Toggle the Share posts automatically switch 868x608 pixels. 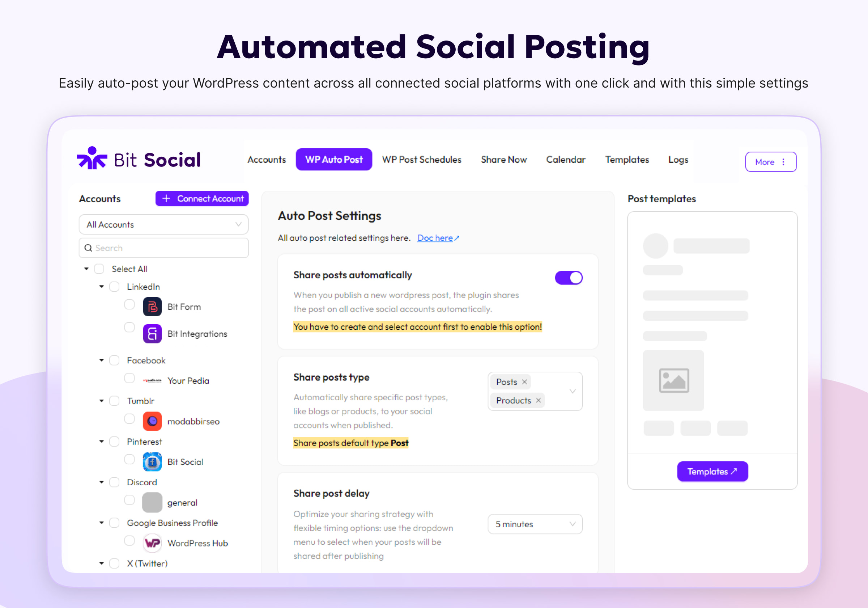click(x=569, y=276)
